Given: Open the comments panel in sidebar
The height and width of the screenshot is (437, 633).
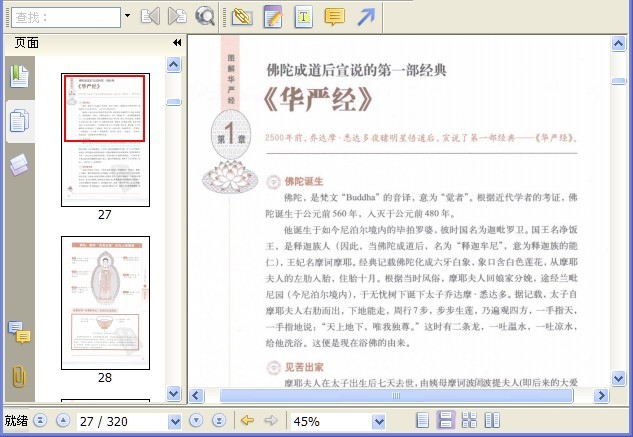Looking at the screenshot, I should pos(19,333).
